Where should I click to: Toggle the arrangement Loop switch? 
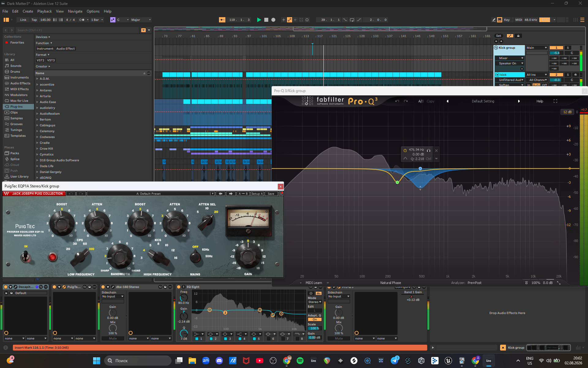(x=352, y=20)
